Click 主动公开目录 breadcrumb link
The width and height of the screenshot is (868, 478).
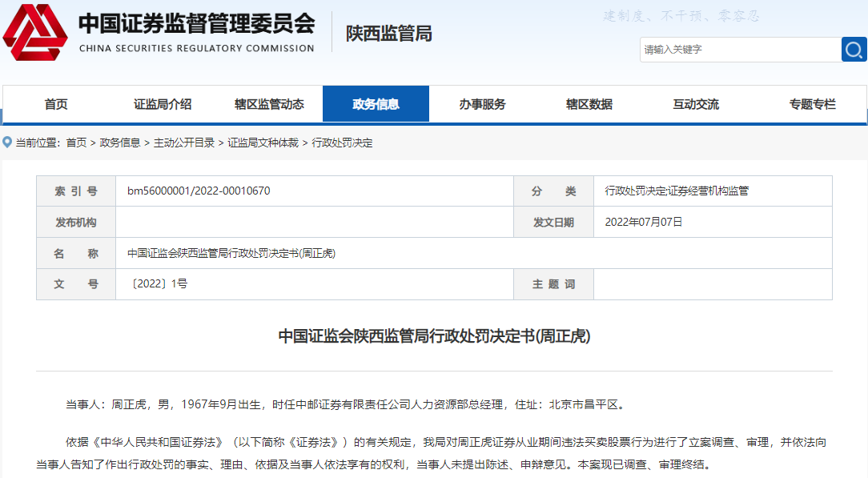[x=184, y=143]
